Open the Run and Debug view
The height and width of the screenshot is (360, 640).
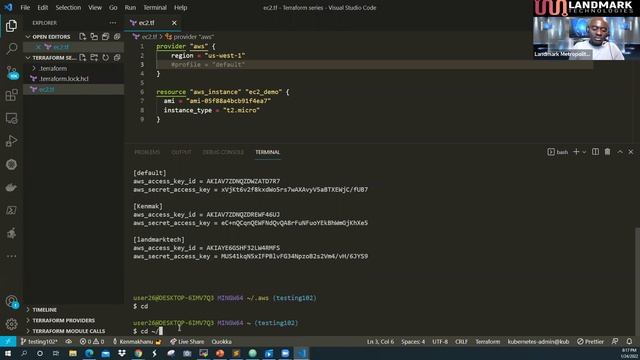coord(11,141)
